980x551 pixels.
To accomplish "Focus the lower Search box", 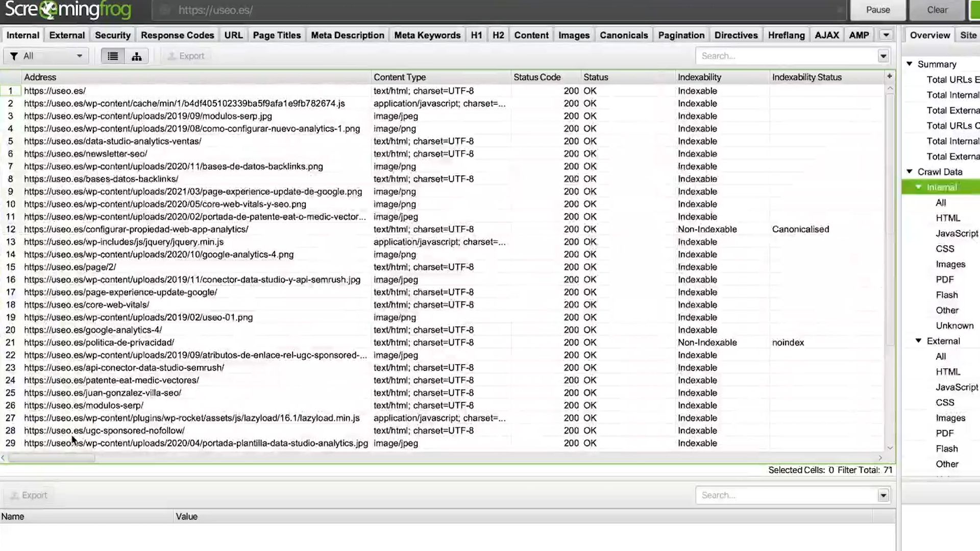I will click(787, 495).
